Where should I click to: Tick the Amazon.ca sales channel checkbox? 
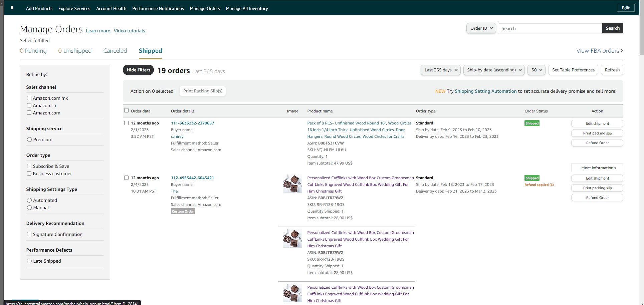pos(29,105)
